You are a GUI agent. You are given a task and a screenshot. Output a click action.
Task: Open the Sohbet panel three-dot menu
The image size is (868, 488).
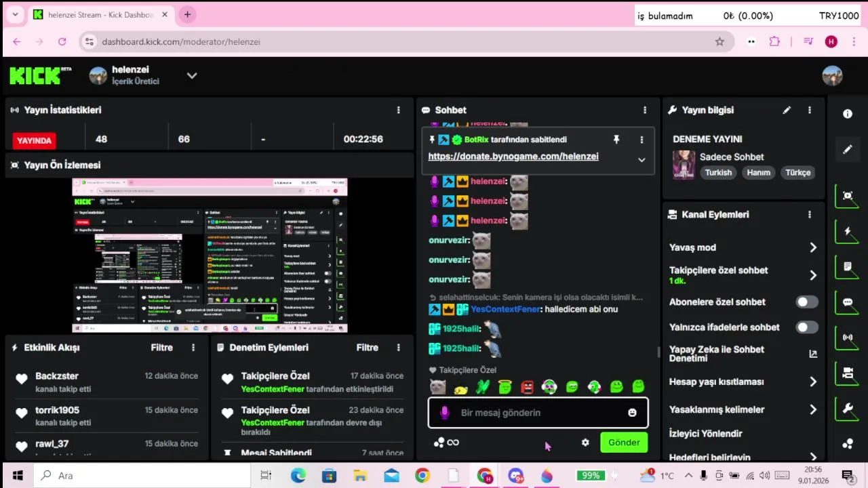click(645, 110)
